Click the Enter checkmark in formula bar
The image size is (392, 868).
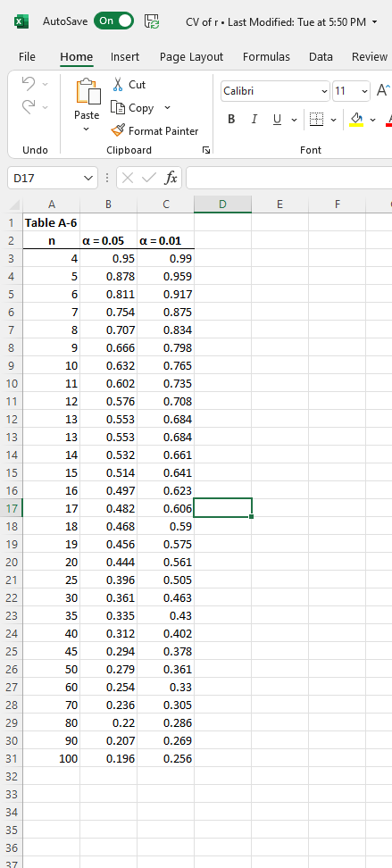tap(149, 178)
